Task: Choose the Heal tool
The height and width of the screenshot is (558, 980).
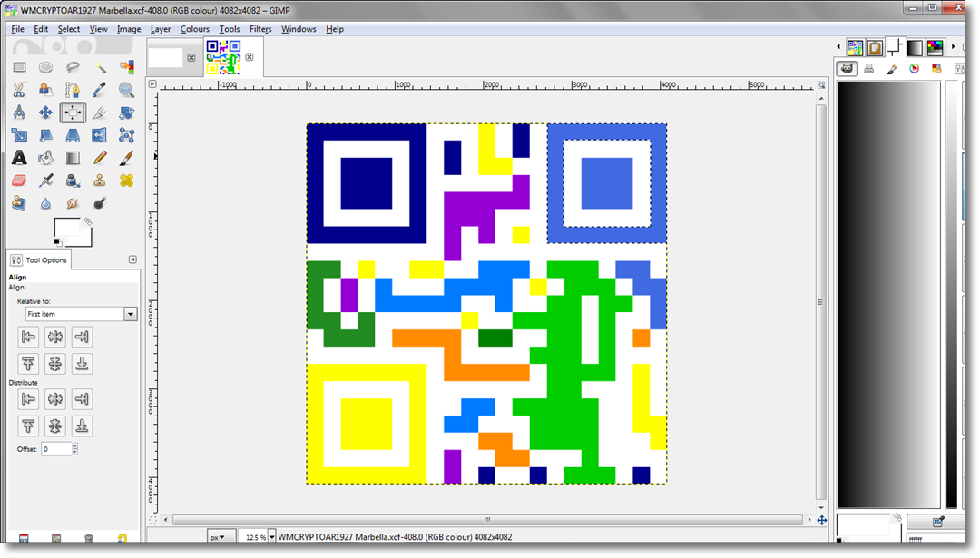Action: point(126,181)
